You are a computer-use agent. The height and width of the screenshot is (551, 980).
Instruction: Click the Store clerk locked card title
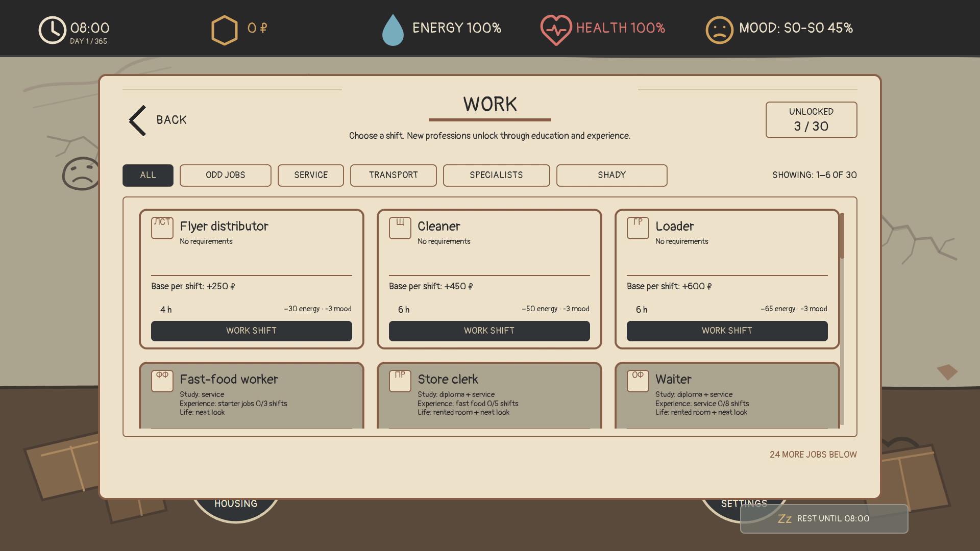(448, 380)
